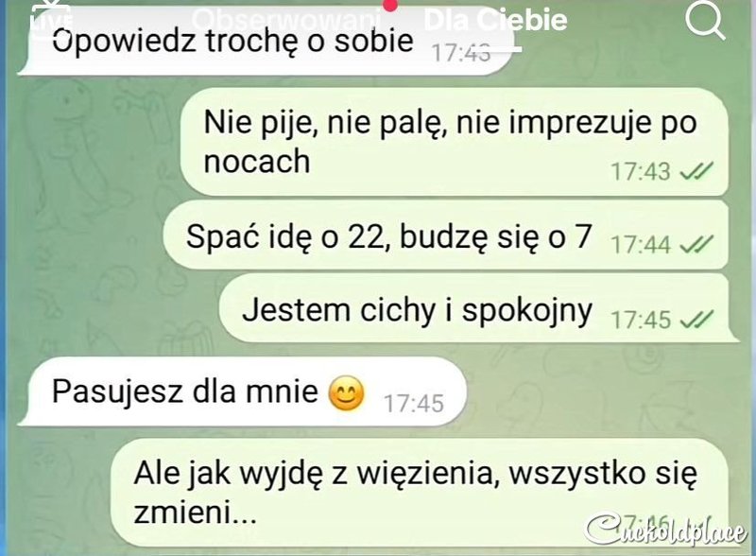Click the 17:44 timestamp on sleep message
Image resolution: width=756 pixels, height=556 pixels.
[x=641, y=245]
